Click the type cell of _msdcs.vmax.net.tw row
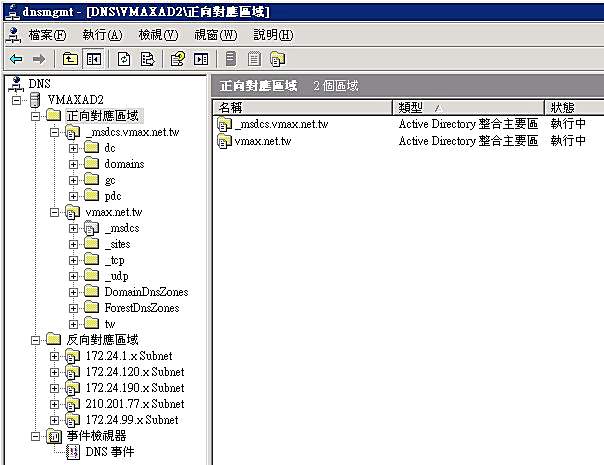 coord(468,124)
